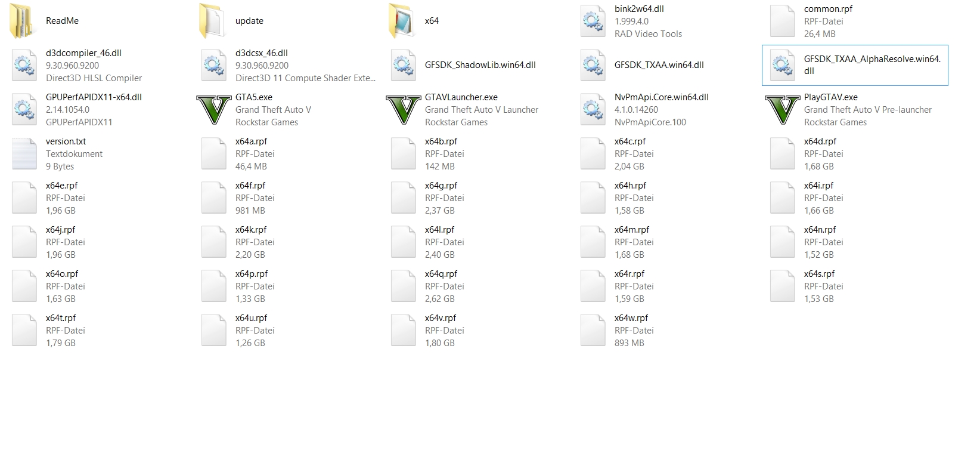
Task: Click the size text 46,4 MB
Action: point(251,166)
